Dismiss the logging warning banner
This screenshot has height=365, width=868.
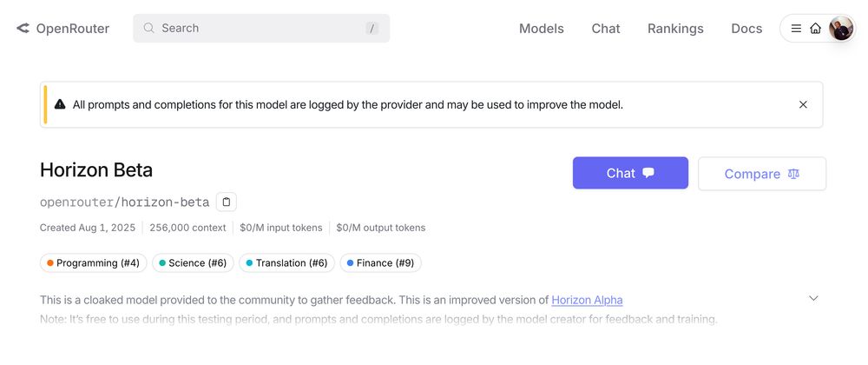point(803,104)
